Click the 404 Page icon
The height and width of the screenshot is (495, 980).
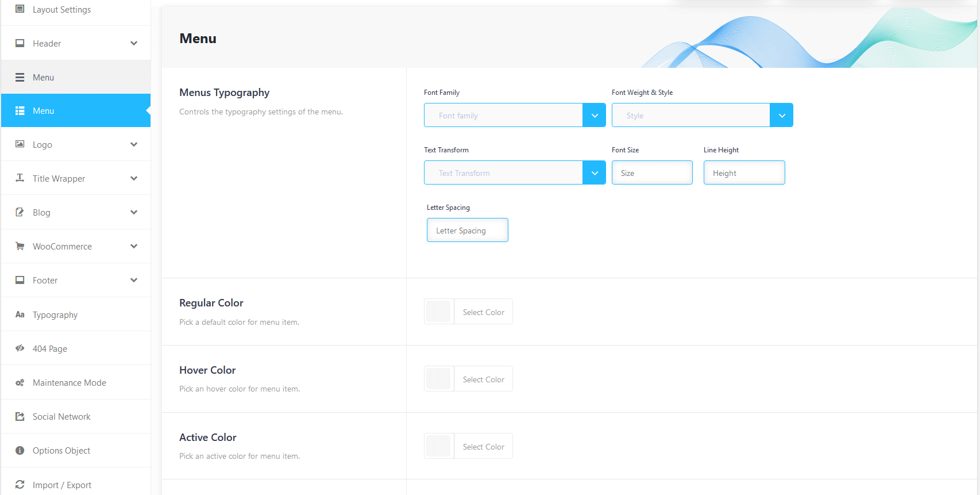tap(20, 348)
